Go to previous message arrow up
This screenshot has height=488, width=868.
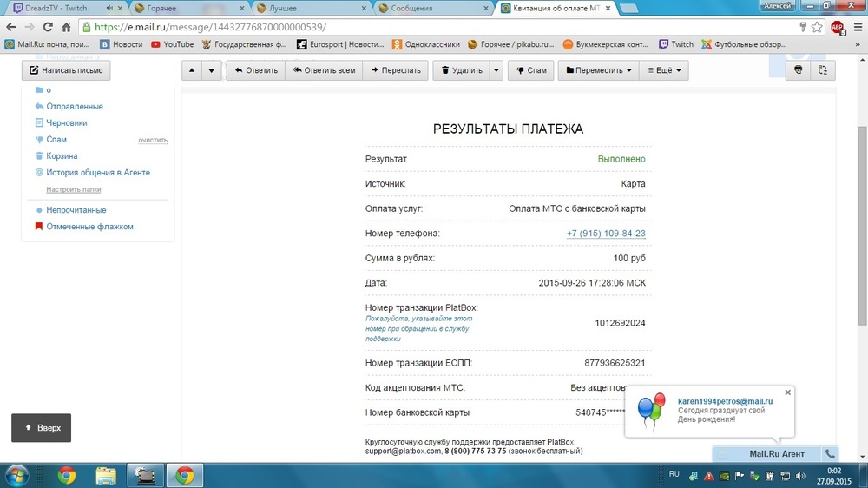[192, 70]
